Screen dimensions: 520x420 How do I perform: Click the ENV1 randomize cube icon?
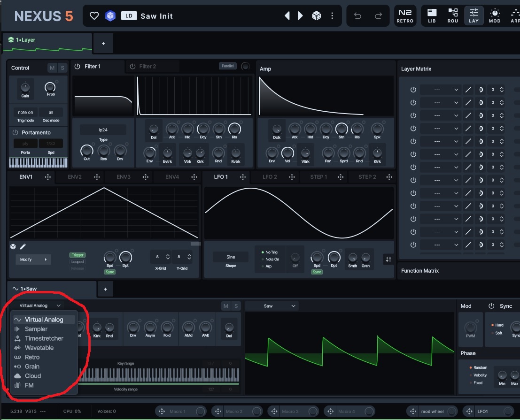(13, 246)
